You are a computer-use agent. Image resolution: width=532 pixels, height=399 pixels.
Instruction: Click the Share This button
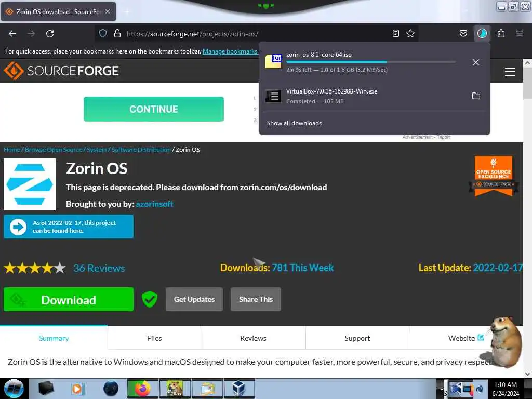(x=256, y=299)
